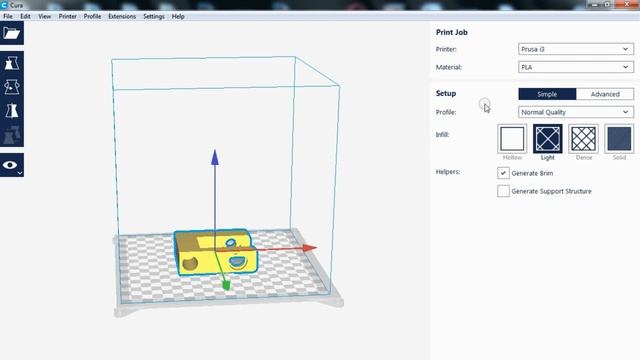This screenshot has width=640, height=360.
Task: Open file with the folder icon
Action: 11,33
